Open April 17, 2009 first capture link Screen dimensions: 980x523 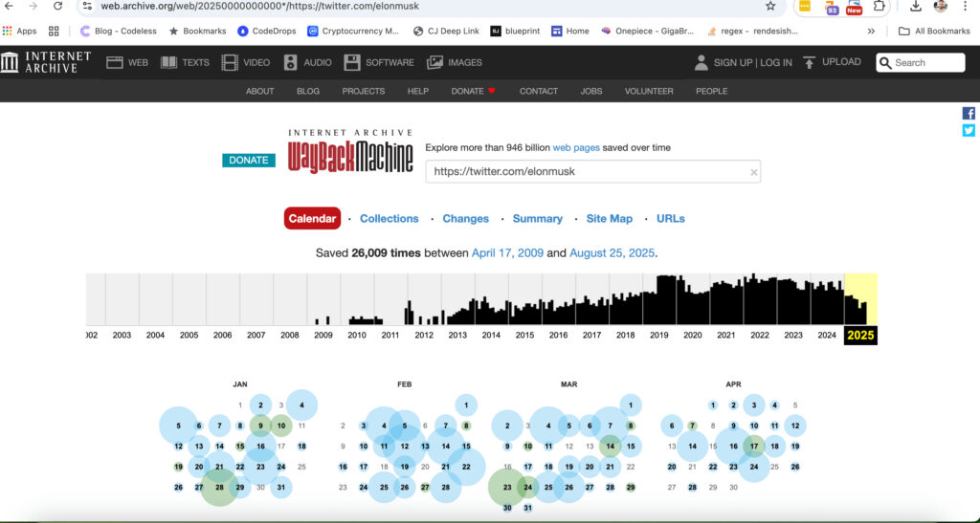[x=507, y=253]
